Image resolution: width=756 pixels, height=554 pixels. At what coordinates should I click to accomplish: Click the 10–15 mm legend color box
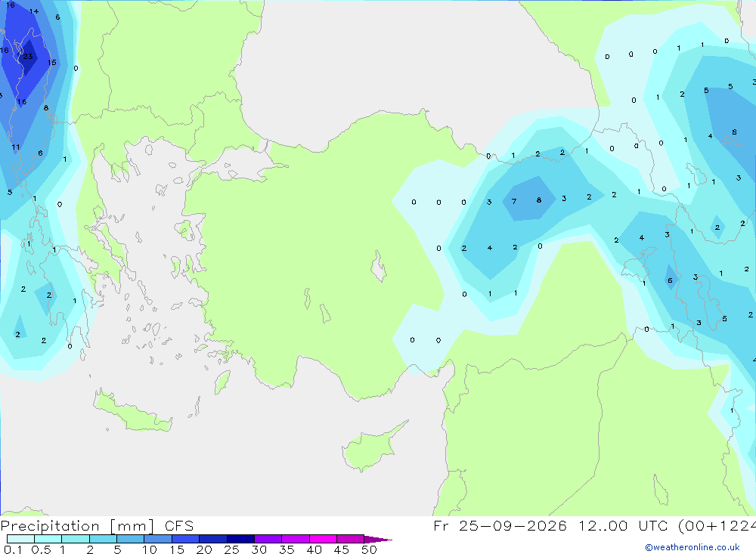point(158,539)
